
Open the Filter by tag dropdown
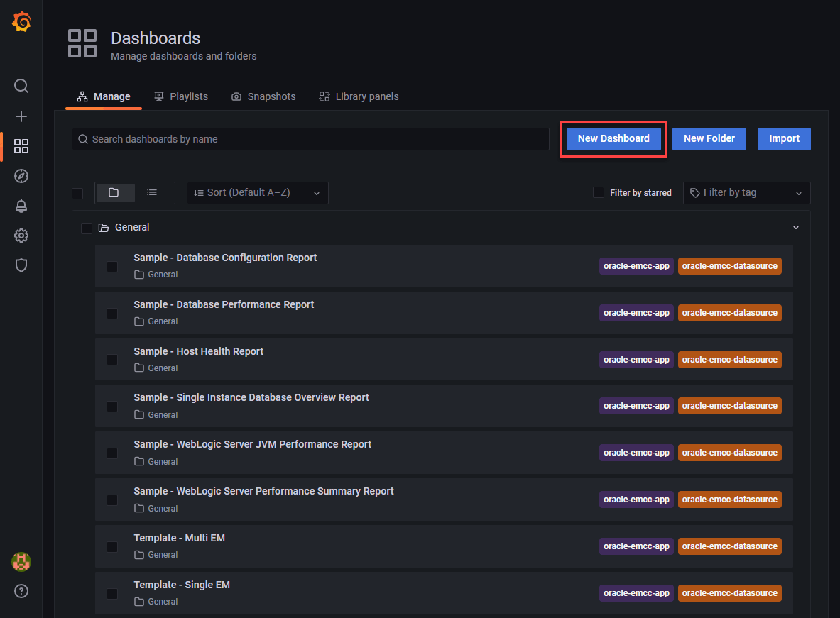click(x=746, y=192)
